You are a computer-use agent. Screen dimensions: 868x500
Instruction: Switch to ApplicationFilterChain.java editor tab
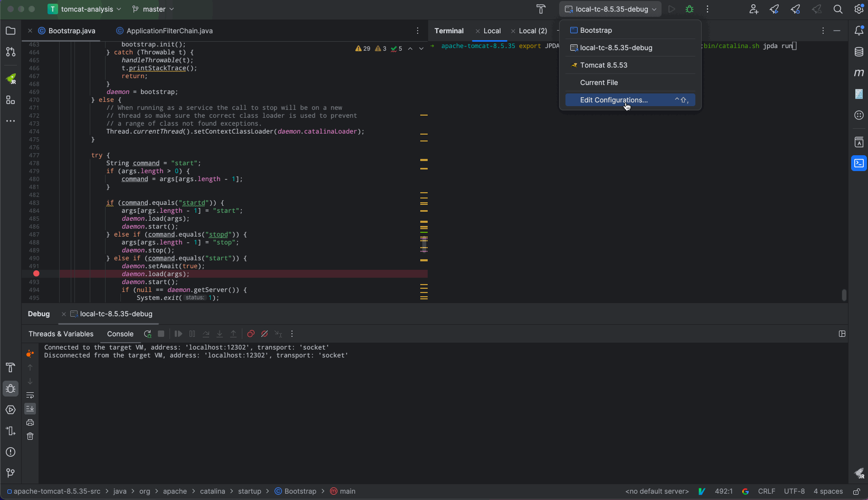point(169,31)
